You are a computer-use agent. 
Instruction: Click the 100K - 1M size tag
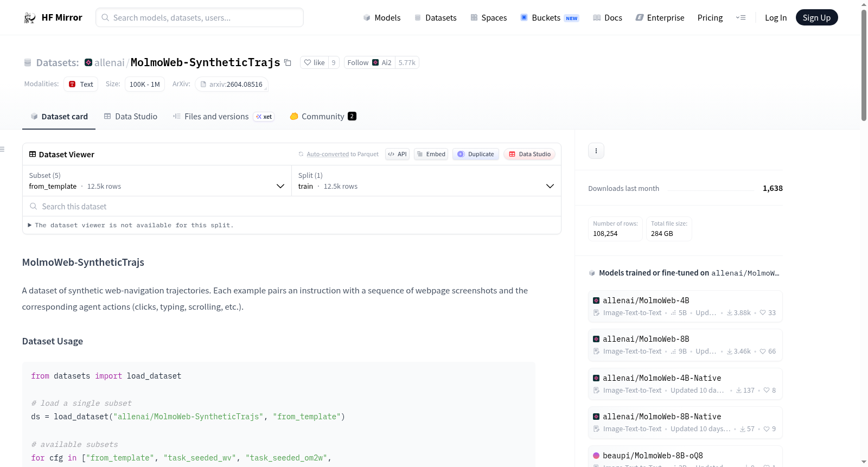pos(145,84)
